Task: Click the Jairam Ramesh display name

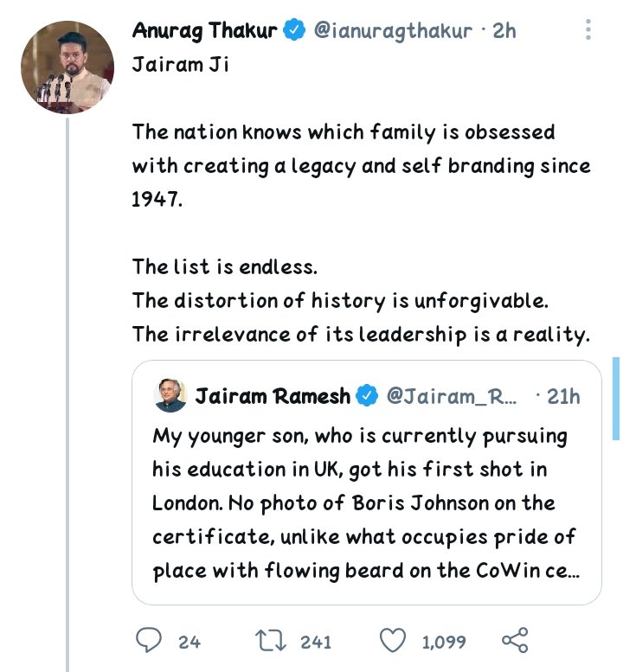Action: click(273, 396)
